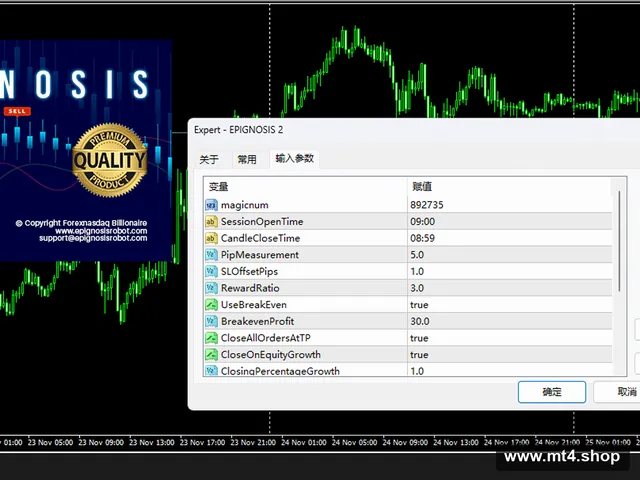Edit the SessionOpenTime value 09:00
The width and height of the screenshot is (640, 480).
point(422,222)
